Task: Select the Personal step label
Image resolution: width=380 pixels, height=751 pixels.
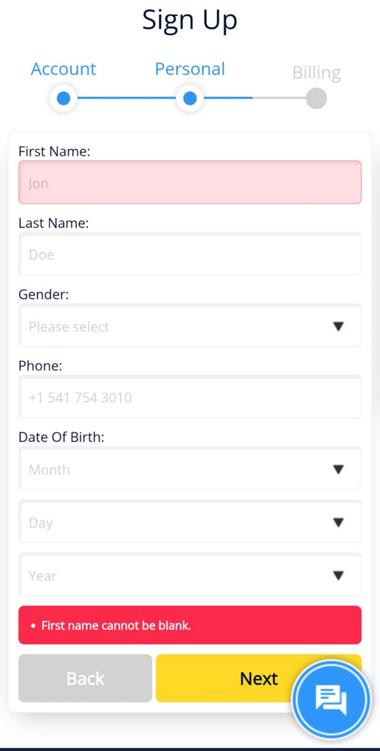Action: tap(190, 69)
